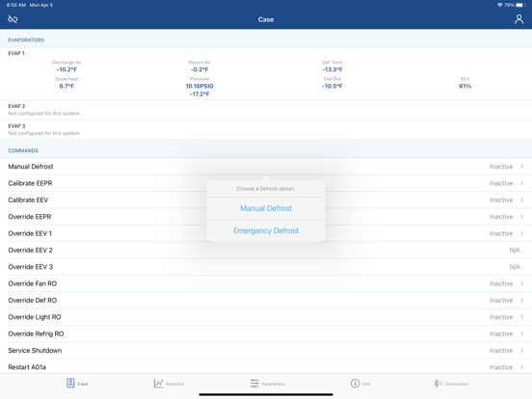Open the Parameters sliders icon
532x399 pixels.
254,384
